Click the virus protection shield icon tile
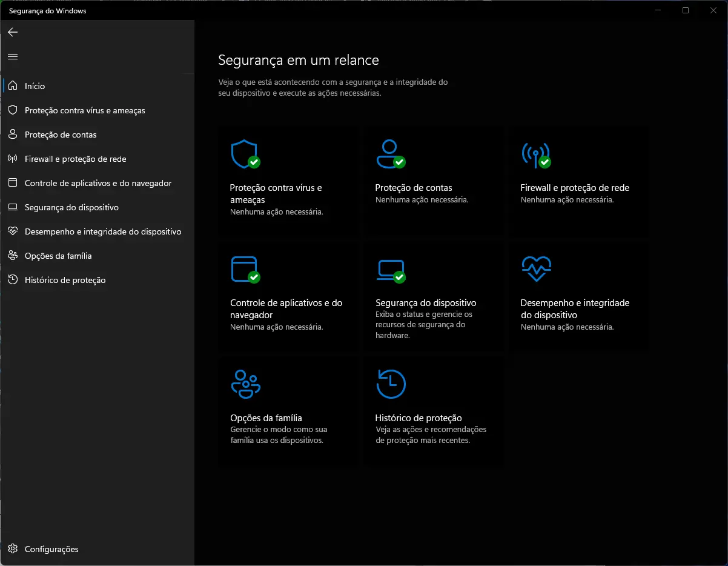 [245, 154]
